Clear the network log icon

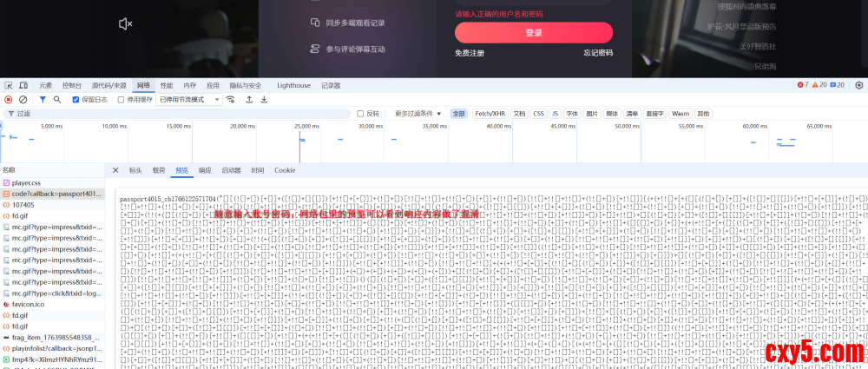pyautogui.click(x=23, y=100)
